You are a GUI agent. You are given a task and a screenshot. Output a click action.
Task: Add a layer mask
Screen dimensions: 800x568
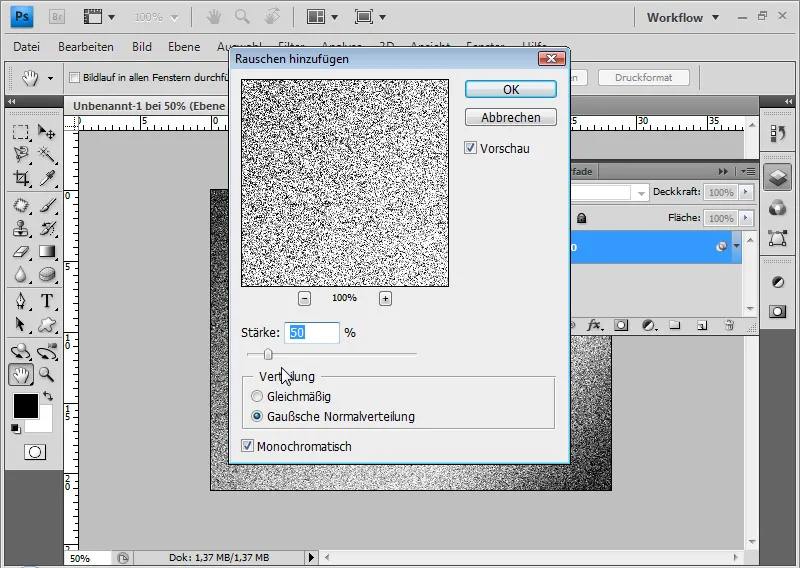(x=621, y=325)
